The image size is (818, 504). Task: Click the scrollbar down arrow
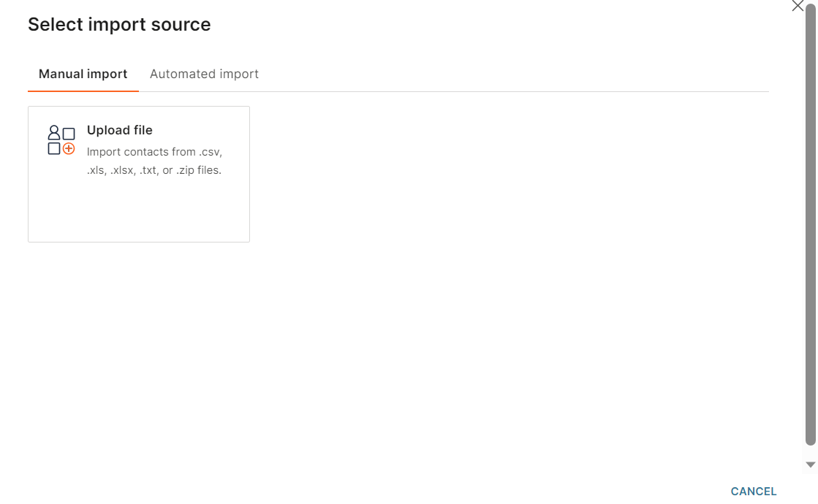(810, 465)
